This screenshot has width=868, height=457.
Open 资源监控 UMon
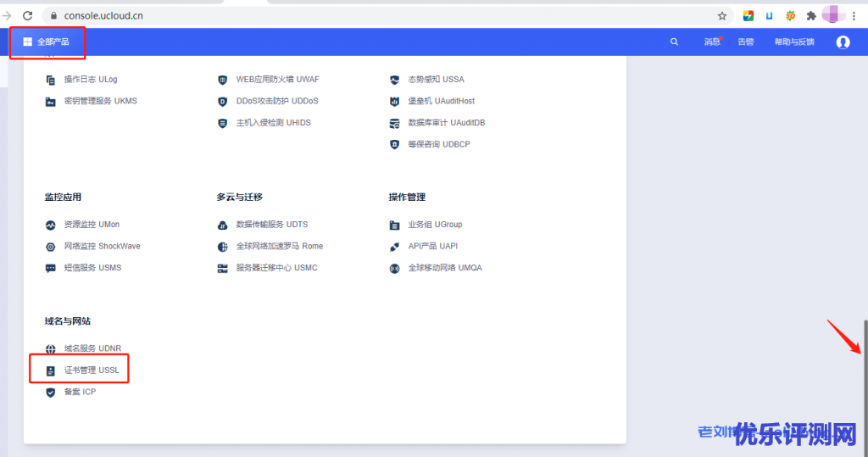point(92,225)
